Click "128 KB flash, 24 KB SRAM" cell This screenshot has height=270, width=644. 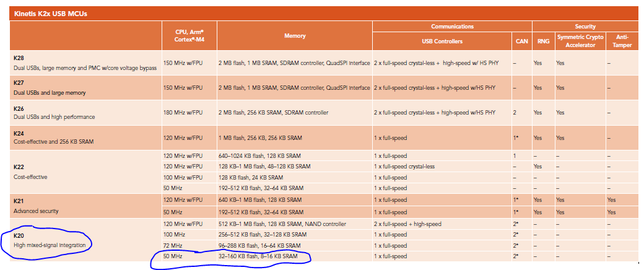tap(251, 178)
